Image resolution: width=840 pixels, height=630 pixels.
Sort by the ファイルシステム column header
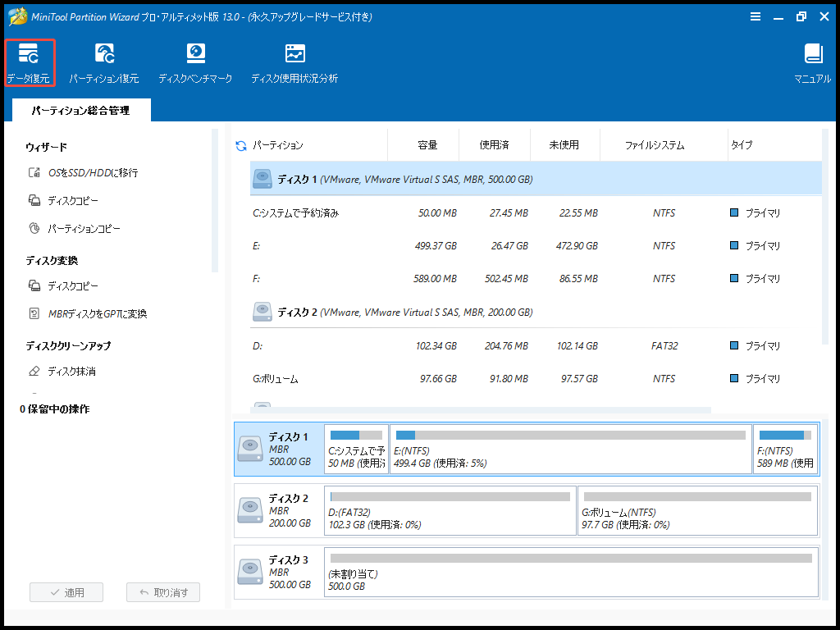tap(654, 145)
